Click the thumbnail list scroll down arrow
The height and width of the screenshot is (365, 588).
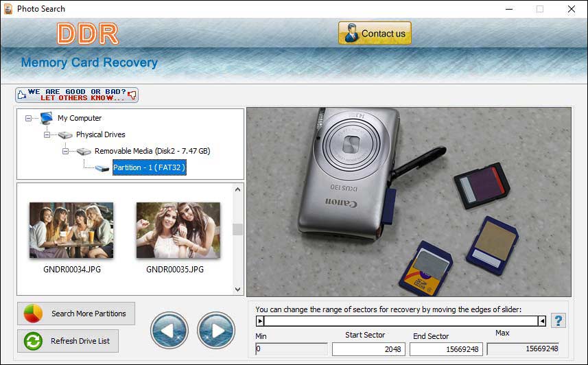coord(237,290)
